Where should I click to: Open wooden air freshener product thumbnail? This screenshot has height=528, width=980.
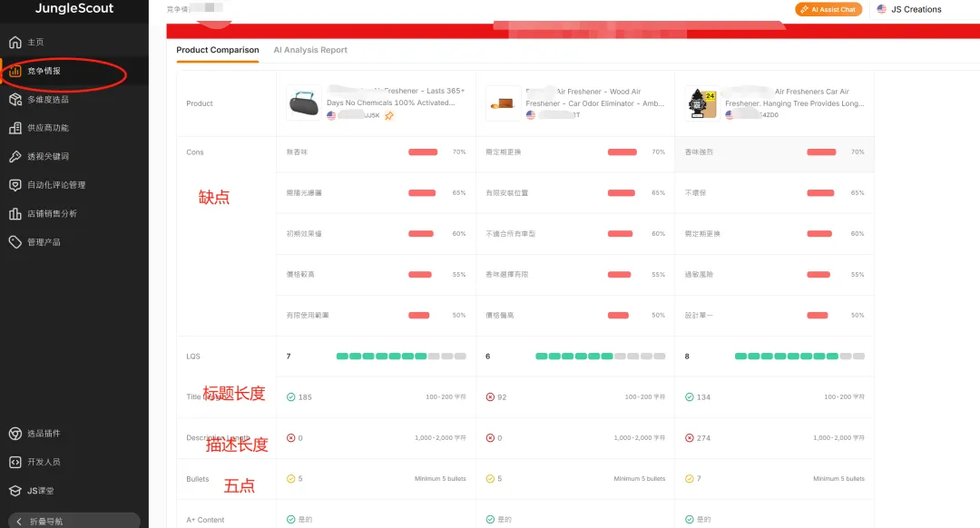point(503,103)
